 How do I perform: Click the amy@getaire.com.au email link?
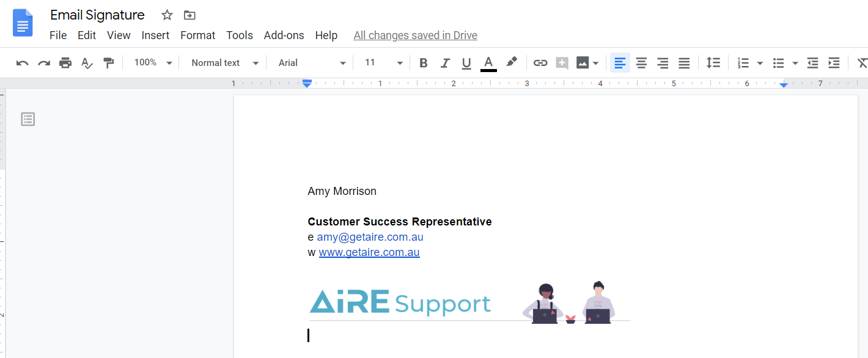(x=370, y=237)
